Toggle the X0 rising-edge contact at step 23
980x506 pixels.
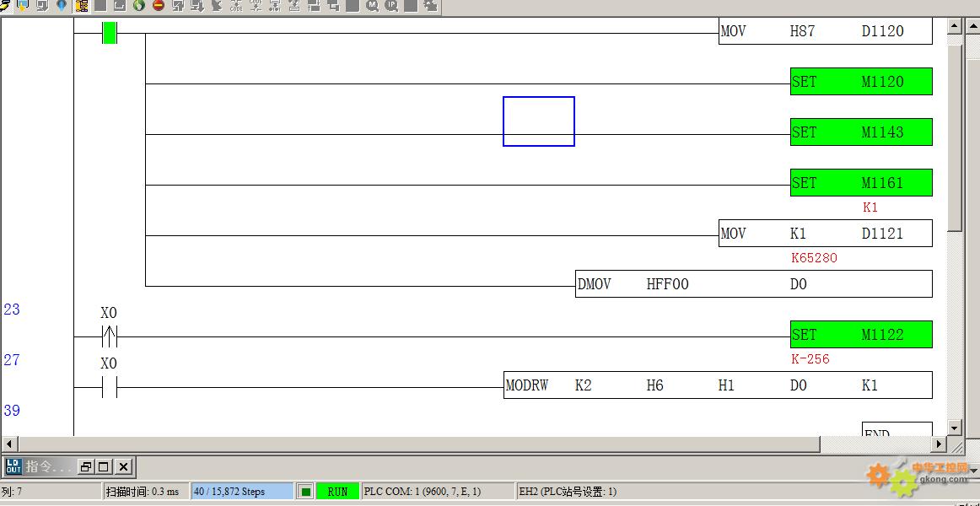click(109, 336)
